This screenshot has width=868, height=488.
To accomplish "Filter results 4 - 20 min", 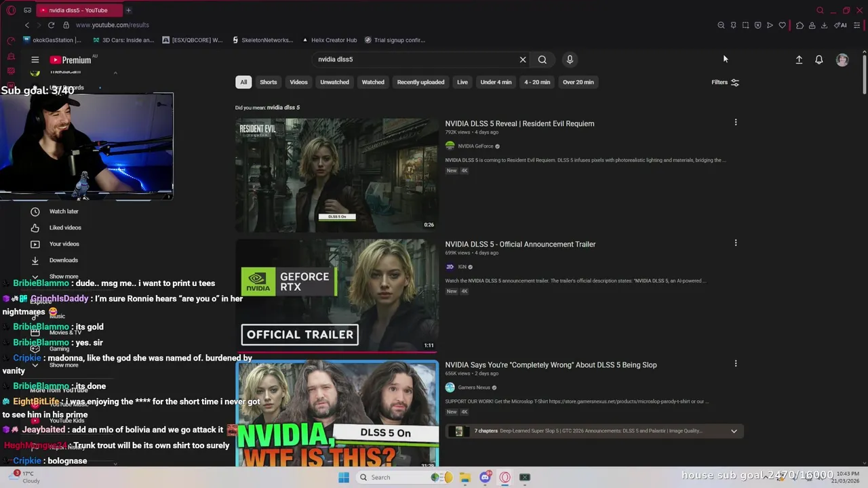I will coord(537,82).
